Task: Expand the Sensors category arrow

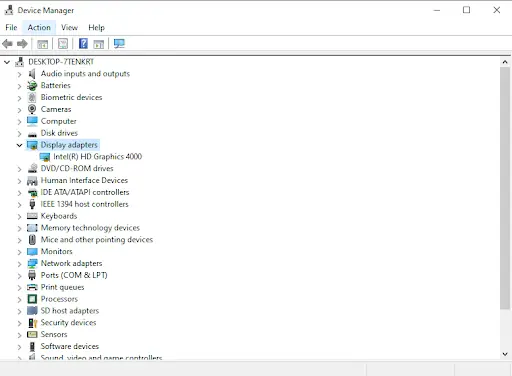Action: point(19,335)
